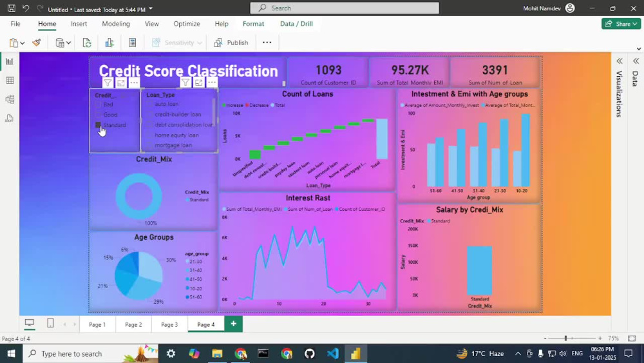Open the Data / Drill ribbon tab
This screenshot has width=644, height=363.
(x=296, y=24)
